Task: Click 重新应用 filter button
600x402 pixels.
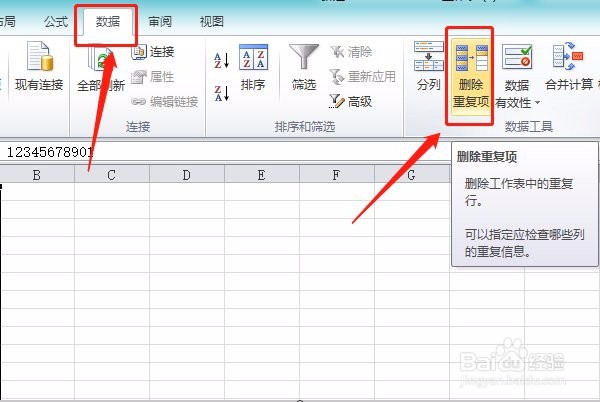Action: pos(363,77)
